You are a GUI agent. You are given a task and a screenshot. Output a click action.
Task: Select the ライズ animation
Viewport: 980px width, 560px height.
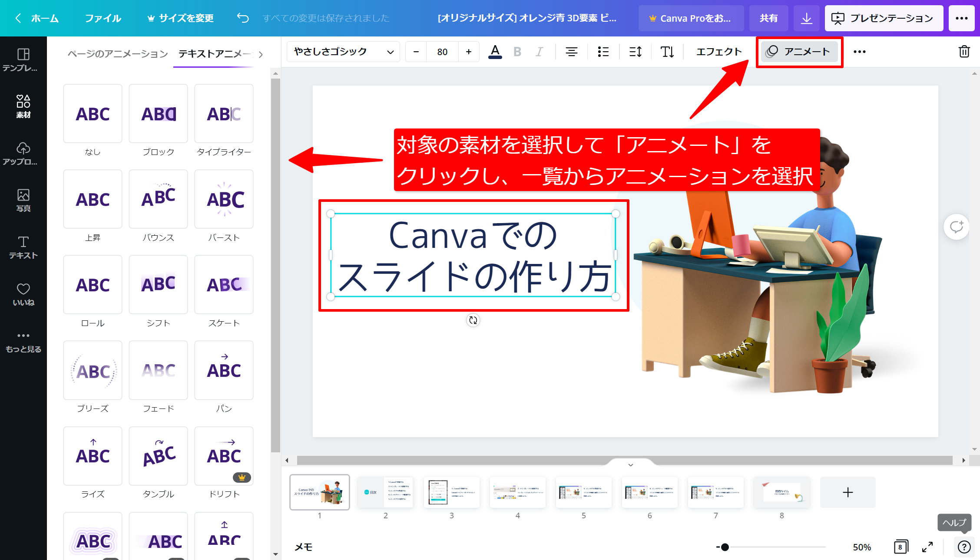click(x=93, y=456)
